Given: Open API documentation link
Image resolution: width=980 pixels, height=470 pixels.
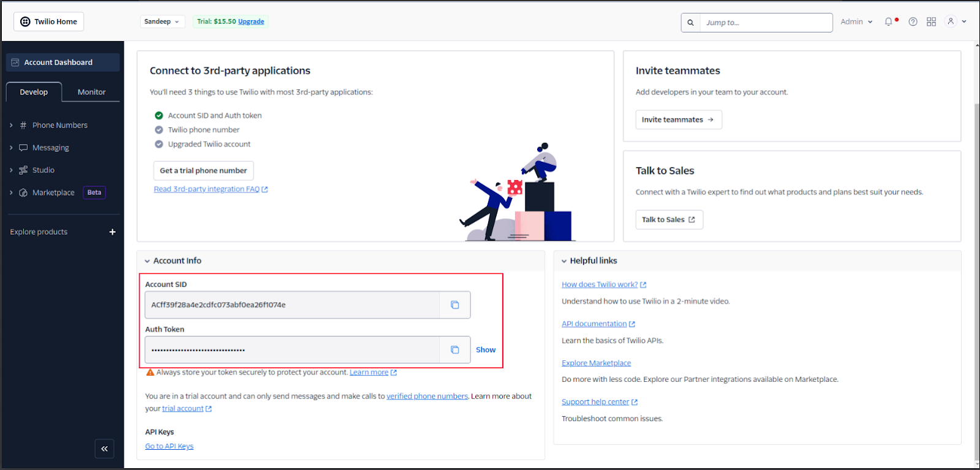Looking at the screenshot, I should [x=598, y=324].
